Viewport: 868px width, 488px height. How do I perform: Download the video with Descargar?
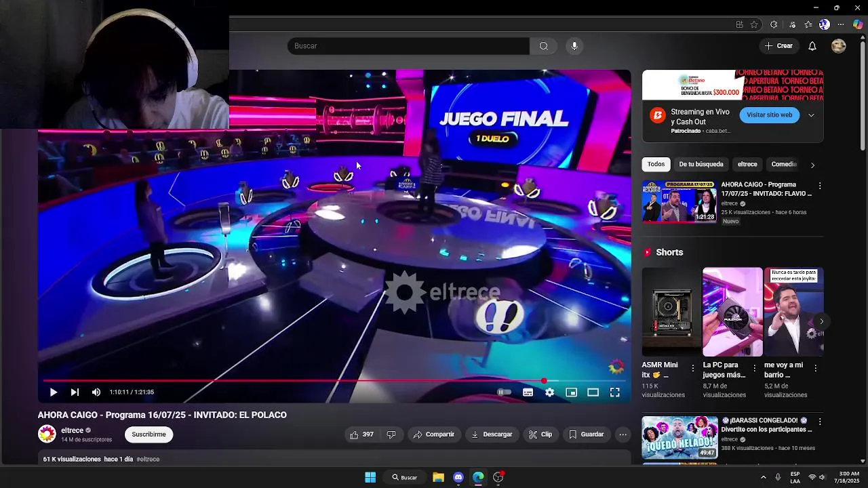(x=492, y=434)
